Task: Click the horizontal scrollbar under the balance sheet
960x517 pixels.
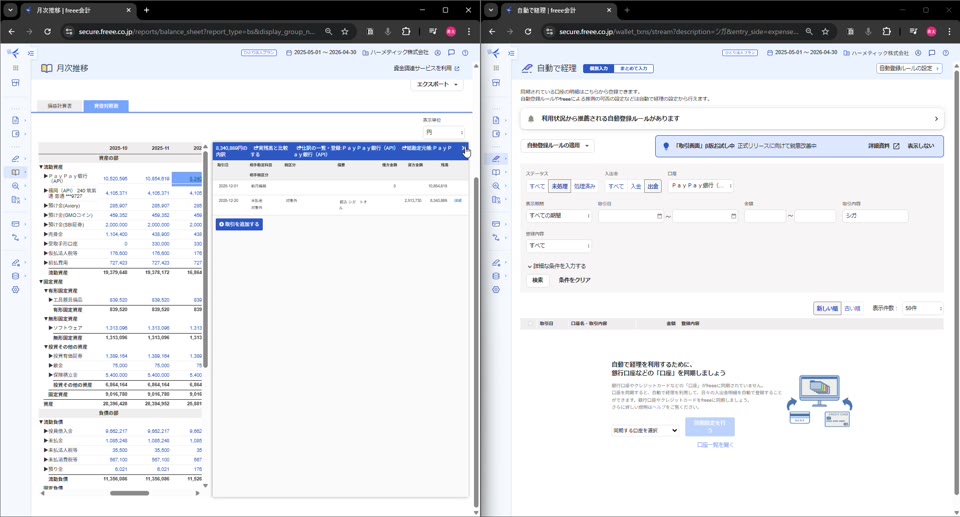Action: 128,493
